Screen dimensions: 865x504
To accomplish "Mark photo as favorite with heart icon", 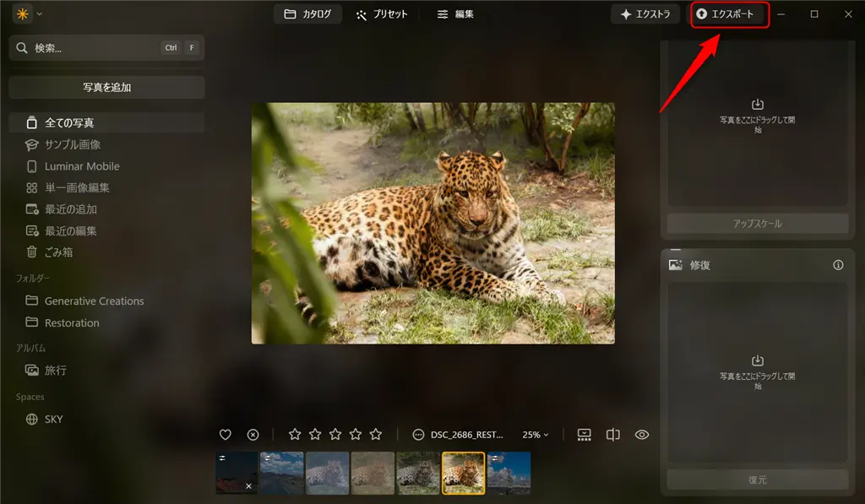I will pyautogui.click(x=226, y=435).
